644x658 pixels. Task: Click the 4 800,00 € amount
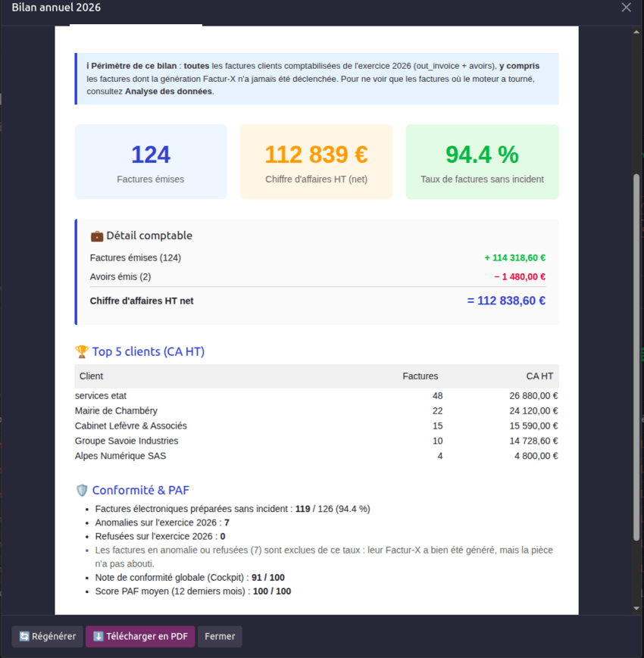click(536, 456)
